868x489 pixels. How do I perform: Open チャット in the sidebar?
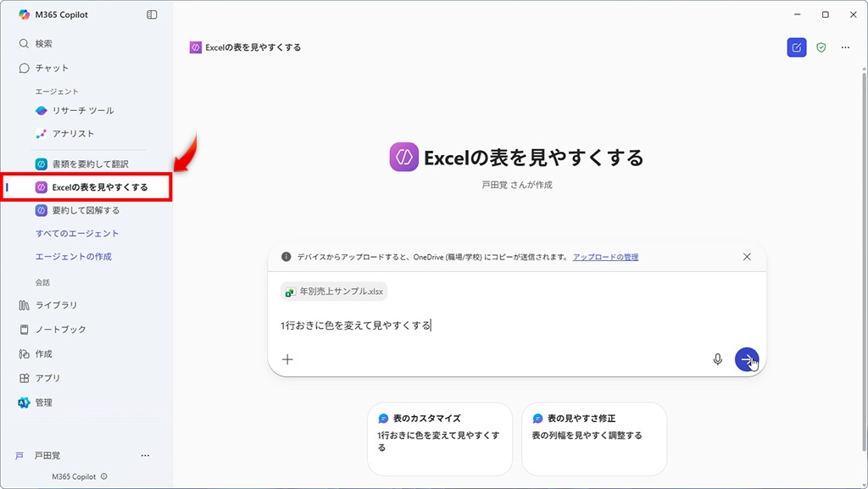(x=51, y=68)
